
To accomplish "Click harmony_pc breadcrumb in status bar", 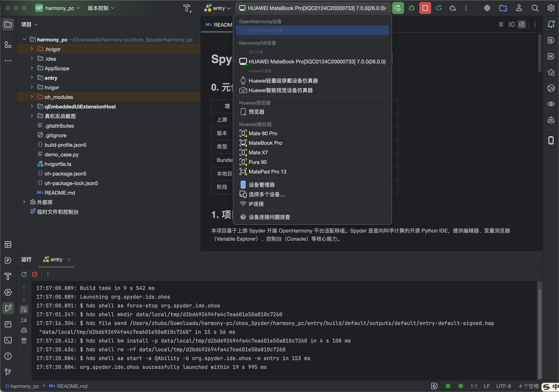I will coord(22,386).
